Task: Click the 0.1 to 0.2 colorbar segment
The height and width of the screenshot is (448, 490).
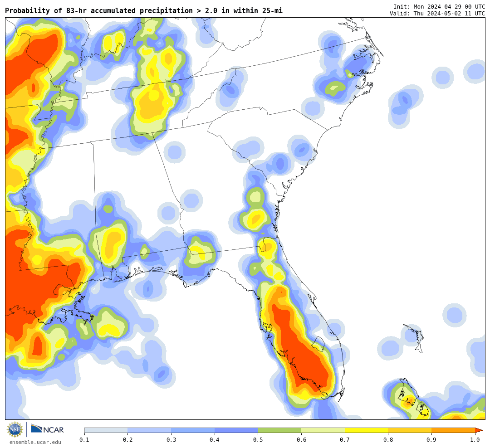Action: pyautogui.click(x=106, y=430)
